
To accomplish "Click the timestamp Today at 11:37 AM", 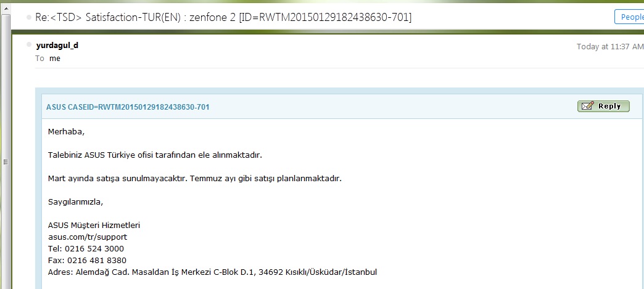I will [610, 46].
